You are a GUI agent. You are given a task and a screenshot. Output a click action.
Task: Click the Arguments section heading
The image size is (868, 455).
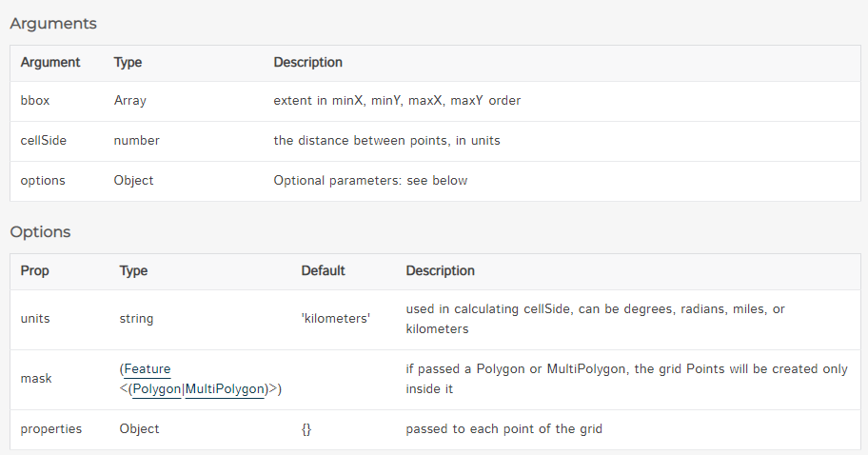pyautogui.click(x=53, y=23)
